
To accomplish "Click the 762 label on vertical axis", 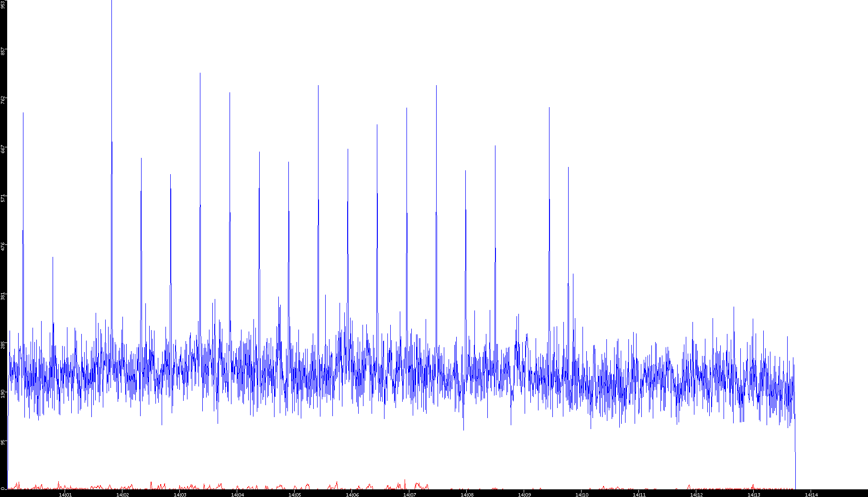I will pyautogui.click(x=3, y=100).
